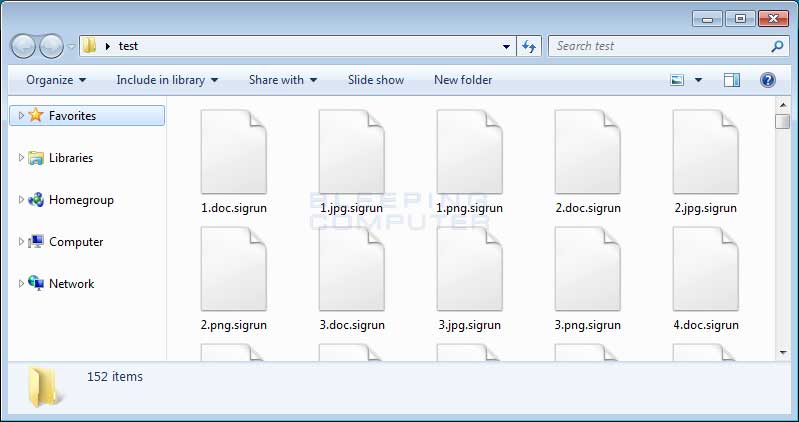
Task: Open the 'Share with' menu
Action: click(x=283, y=80)
